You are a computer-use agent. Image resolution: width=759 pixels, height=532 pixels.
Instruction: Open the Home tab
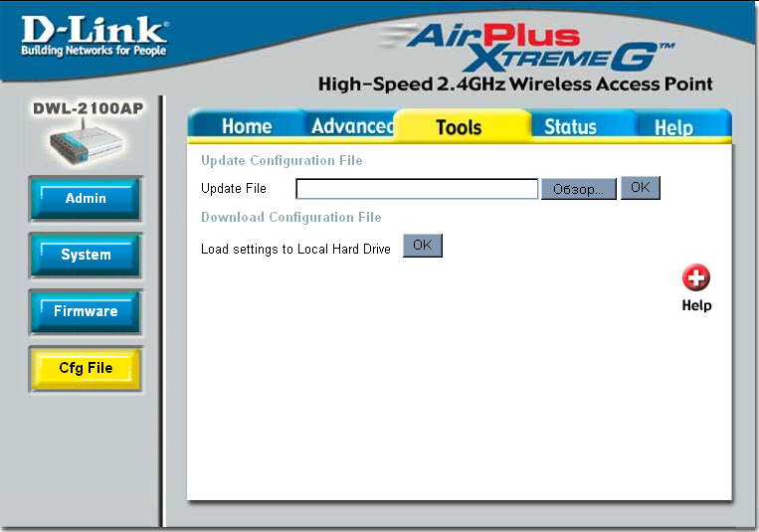tap(247, 127)
